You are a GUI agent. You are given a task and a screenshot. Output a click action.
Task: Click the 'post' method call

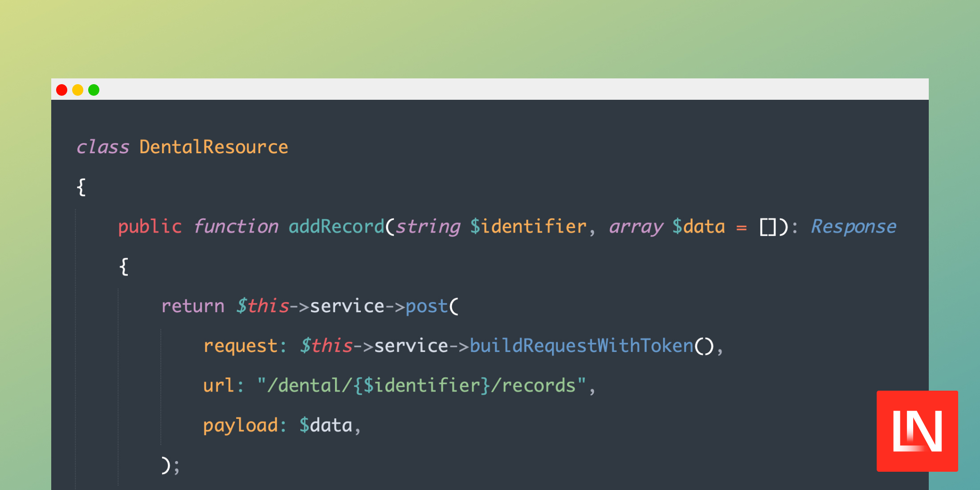pos(427,307)
